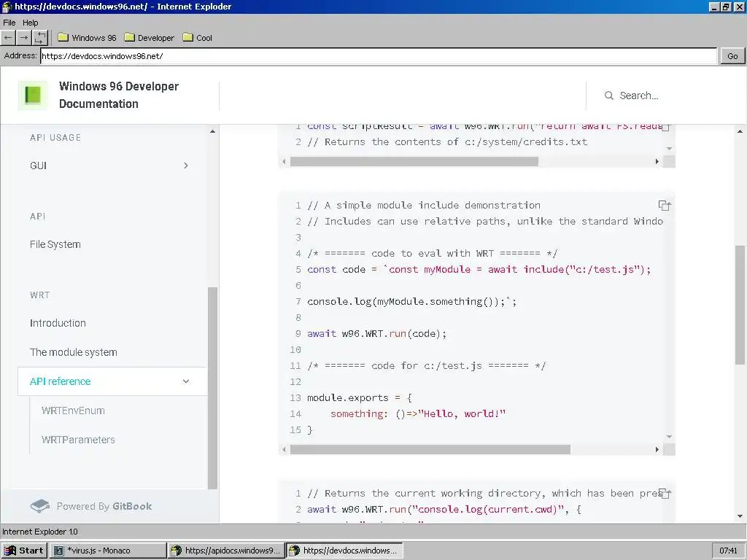Click the browser Forward arrow button

pos(24,38)
